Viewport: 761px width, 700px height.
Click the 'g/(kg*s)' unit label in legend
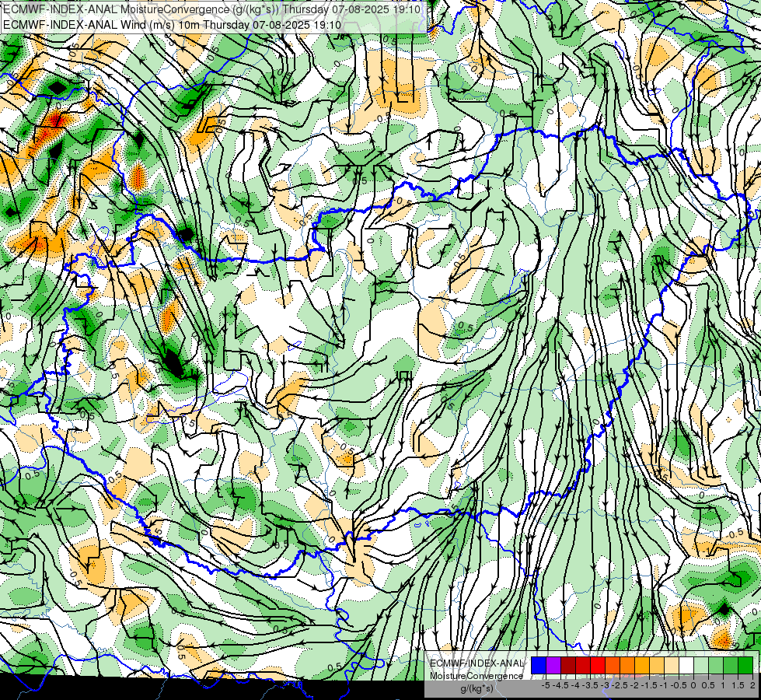[477, 689]
